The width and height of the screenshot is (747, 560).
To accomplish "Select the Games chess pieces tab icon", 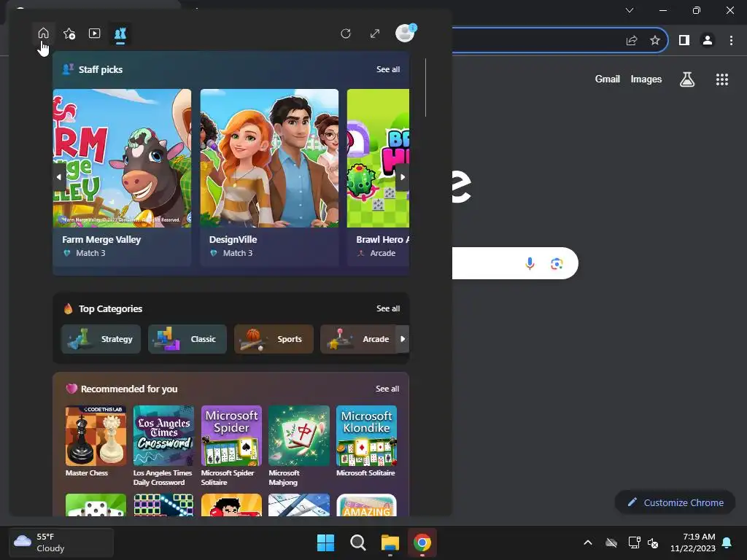I will tap(120, 34).
